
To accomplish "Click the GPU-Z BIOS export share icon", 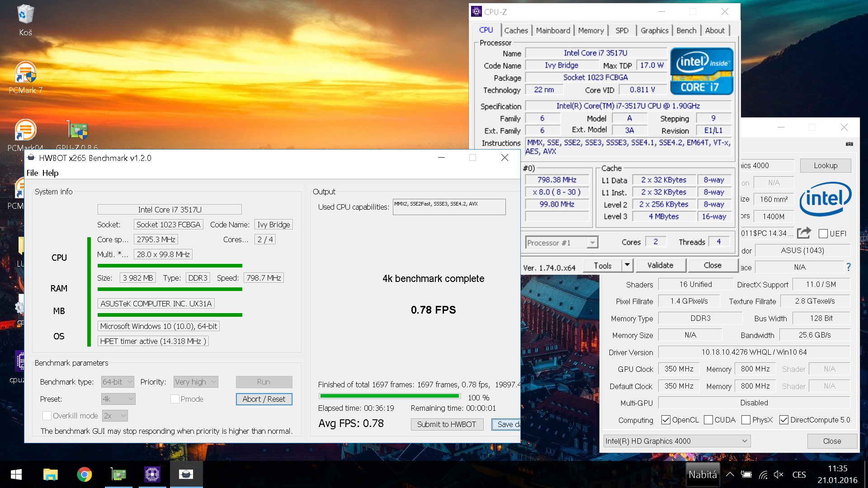I will 804,233.
